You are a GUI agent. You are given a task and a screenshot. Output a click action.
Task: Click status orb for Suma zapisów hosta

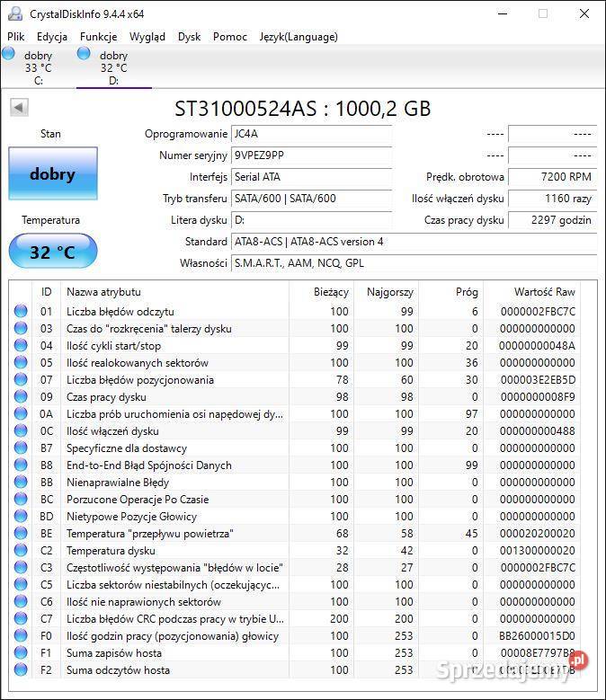(21, 652)
